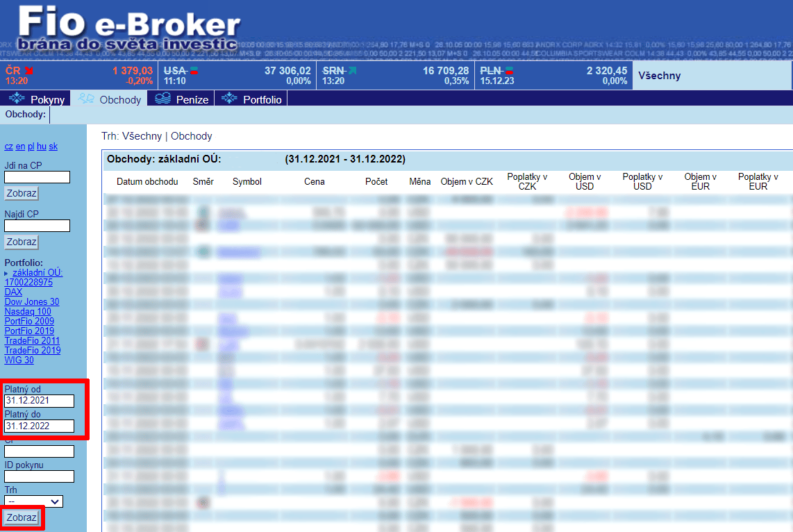Click Zobraz button under Najdi CP
Image resolution: width=793 pixels, height=532 pixels.
22,242
